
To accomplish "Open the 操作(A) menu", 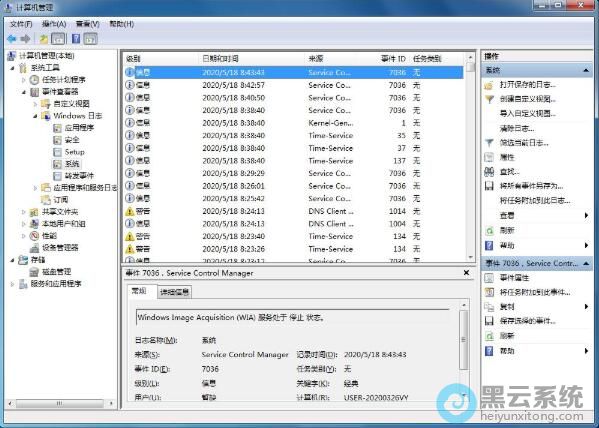I will 54,24.
